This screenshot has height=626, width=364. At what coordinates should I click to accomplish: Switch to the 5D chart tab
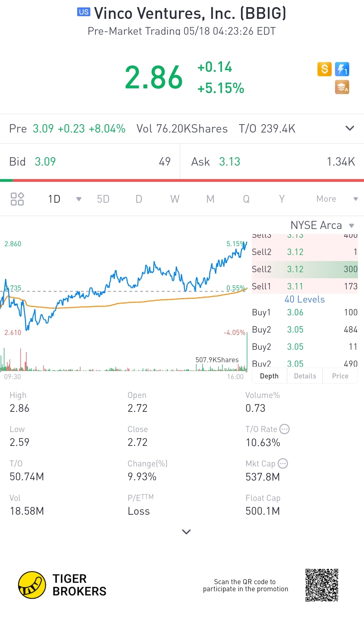coord(103,199)
